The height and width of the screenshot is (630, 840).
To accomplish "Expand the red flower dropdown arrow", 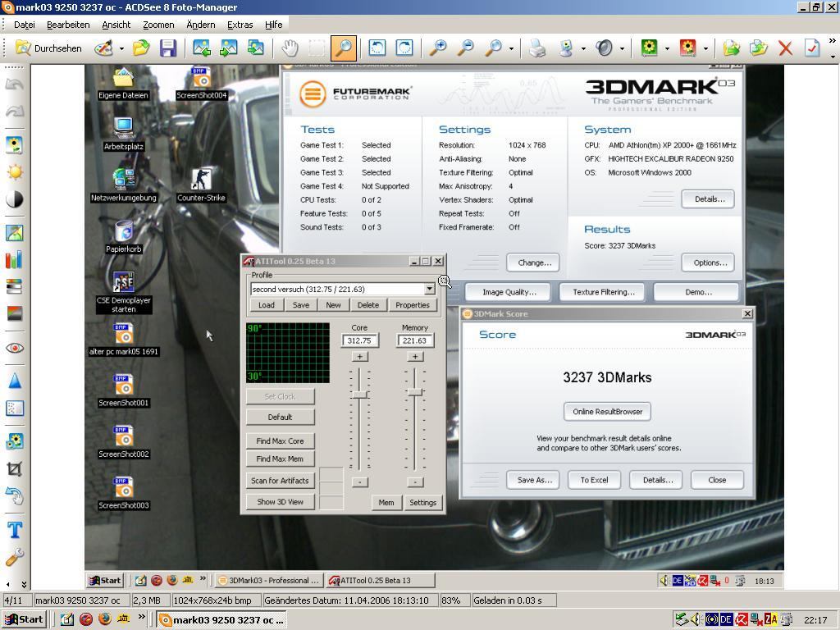I will coord(705,48).
